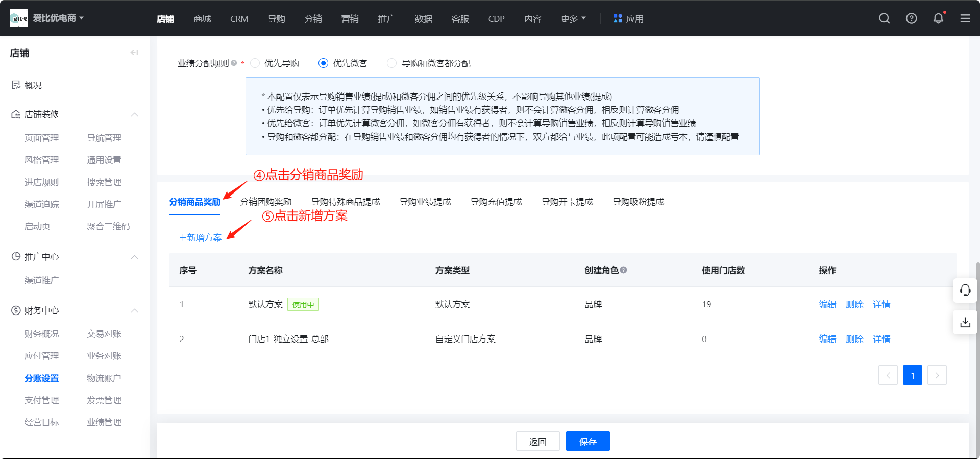Open the 更多 dropdown menu

pyautogui.click(x=573, y=18)
